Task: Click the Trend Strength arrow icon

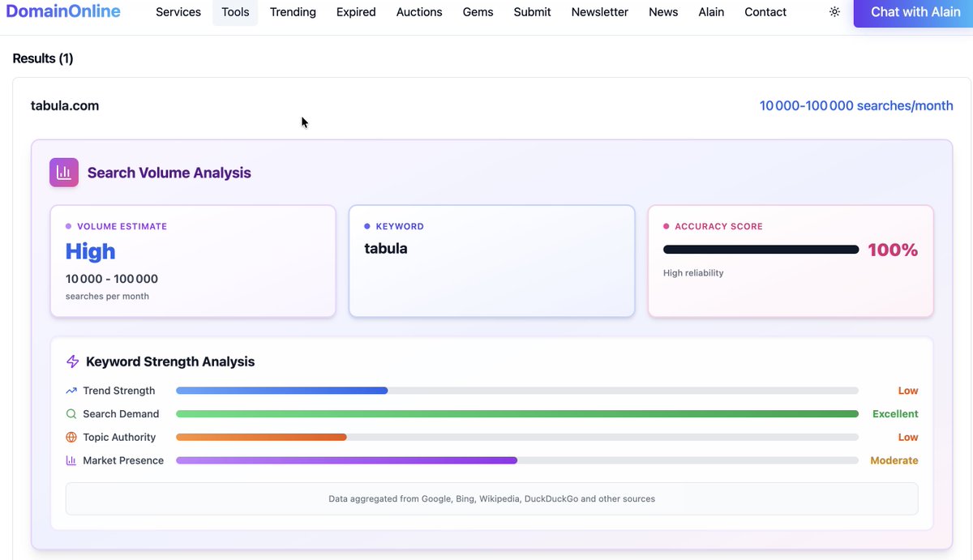Action: pos(71,391)
